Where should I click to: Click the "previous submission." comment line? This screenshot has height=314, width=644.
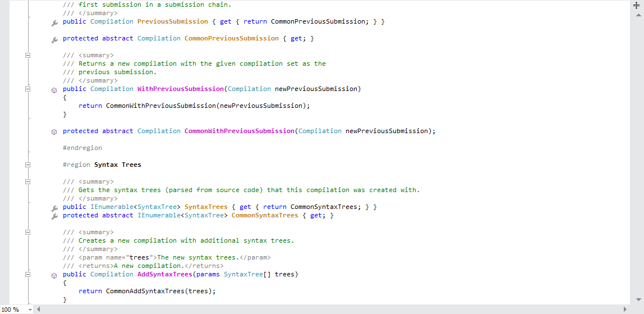[x=117, y=72]
